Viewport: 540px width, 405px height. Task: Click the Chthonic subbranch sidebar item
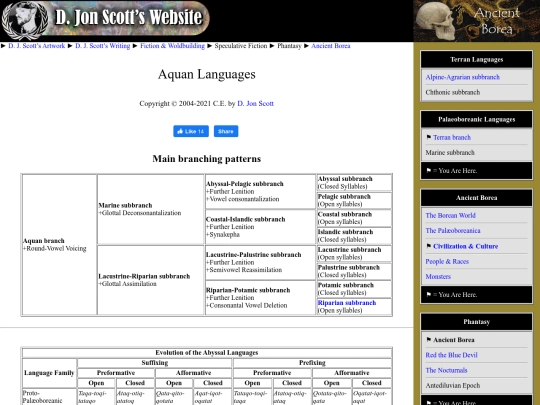pos(453,92)
